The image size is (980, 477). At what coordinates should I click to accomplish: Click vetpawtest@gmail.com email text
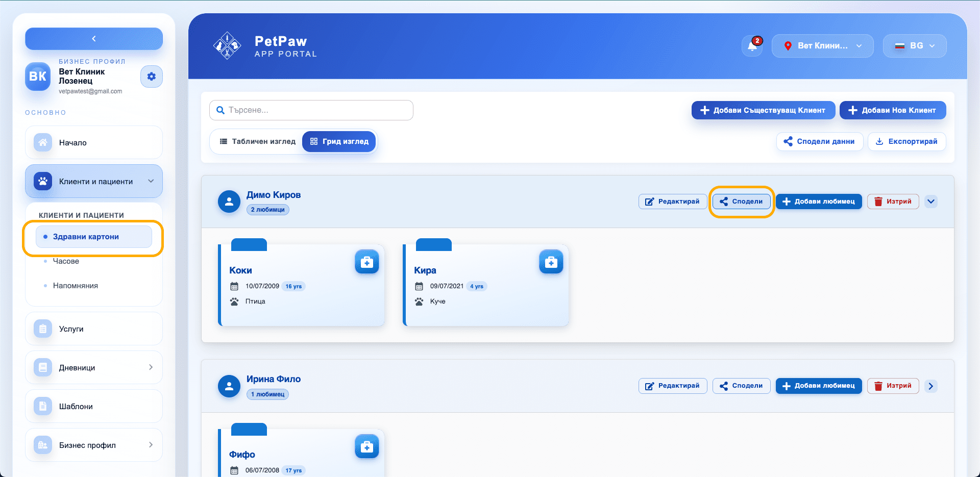point(90,91)
